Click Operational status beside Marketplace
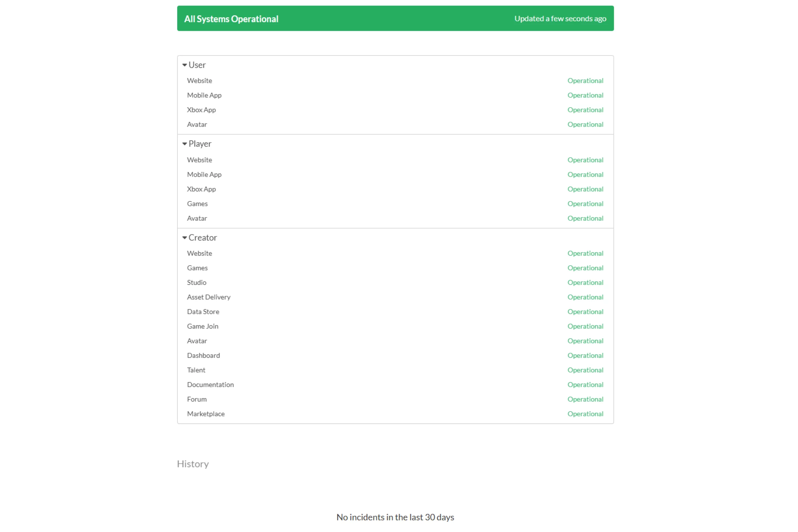 [585, 414]
